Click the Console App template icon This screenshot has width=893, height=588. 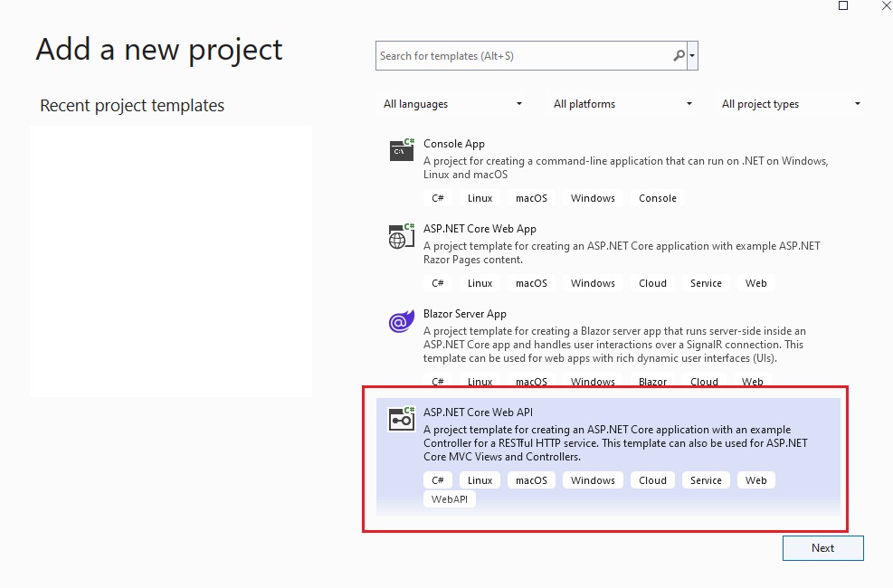coord(402,150)
